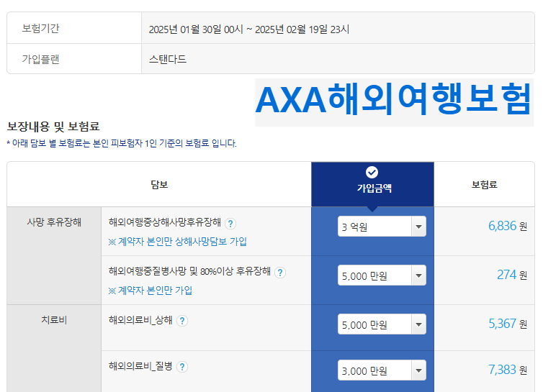
Task: Open the 5,000 만원 dropdown for 해외의료비_상해
Action: 382,324
